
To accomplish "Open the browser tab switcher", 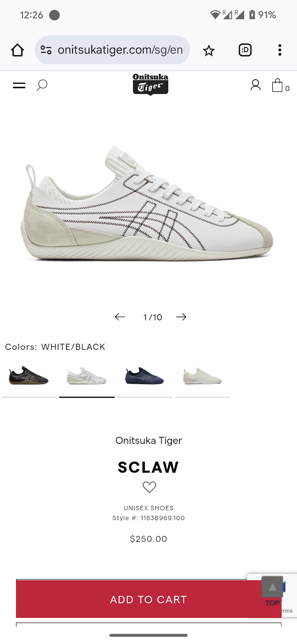I will tap(245, 50).
